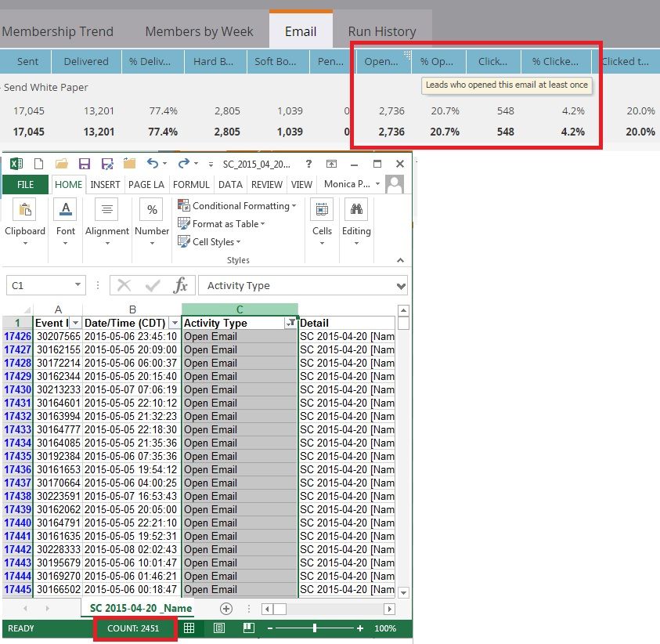Switch to the Run History tab
660x644 pixels.
[x=382, y=31]
